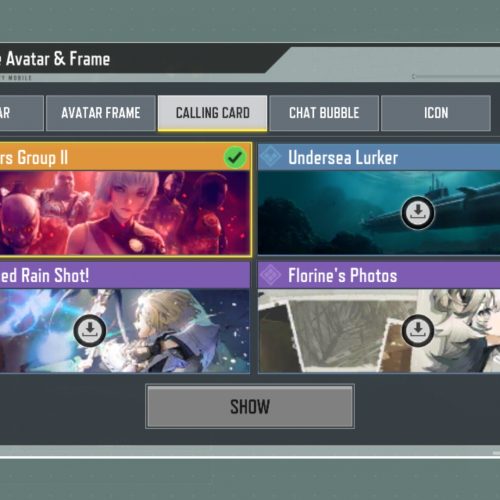Click the diamond rarity icon beside Undersea Lurker
Viewport: 500px width, 500px height.
point(271,157)
